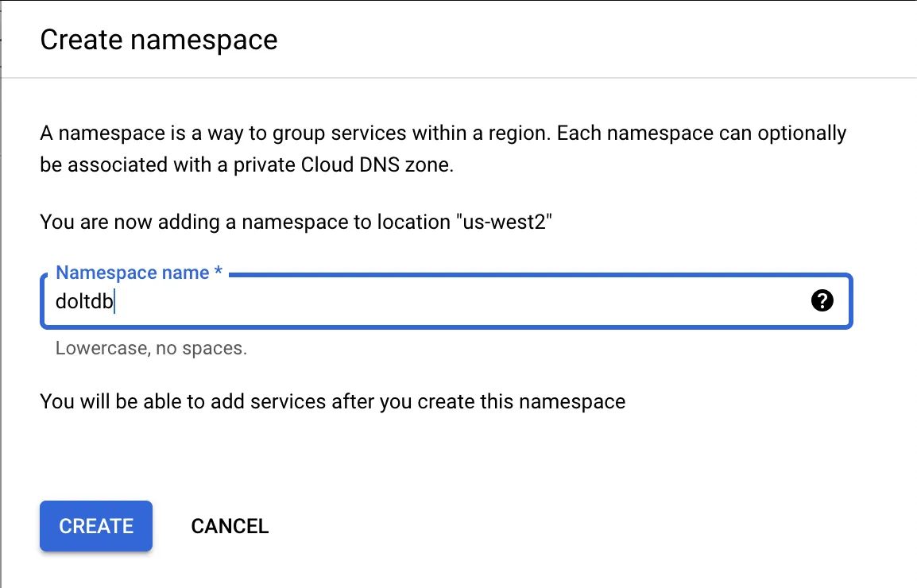917x588 pixels.
Task: Place cursor after the doltdb text
Action: (x=113, y=301)
